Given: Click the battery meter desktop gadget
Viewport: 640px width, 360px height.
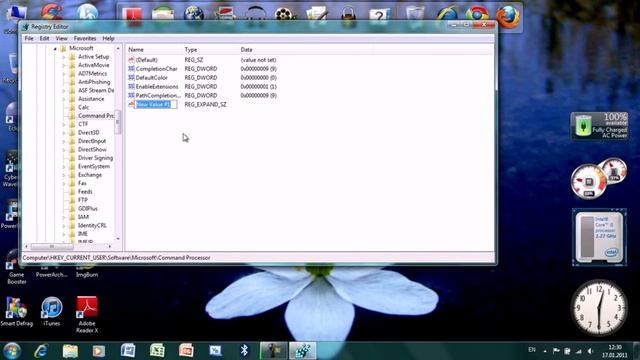Looking at the screenshot, I should [600, 126].
